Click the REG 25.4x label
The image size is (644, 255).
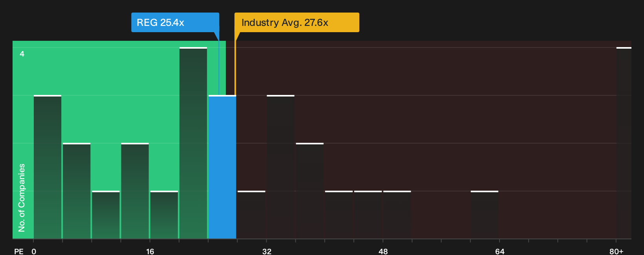click(x=175, y=22)
